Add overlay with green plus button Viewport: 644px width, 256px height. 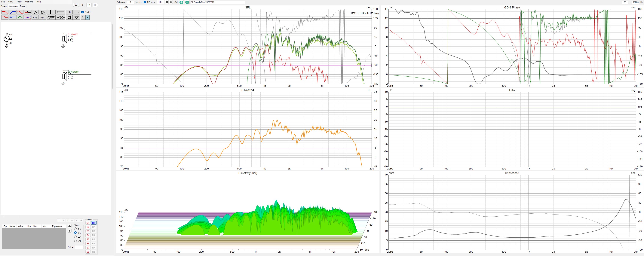tap(181, 2)
